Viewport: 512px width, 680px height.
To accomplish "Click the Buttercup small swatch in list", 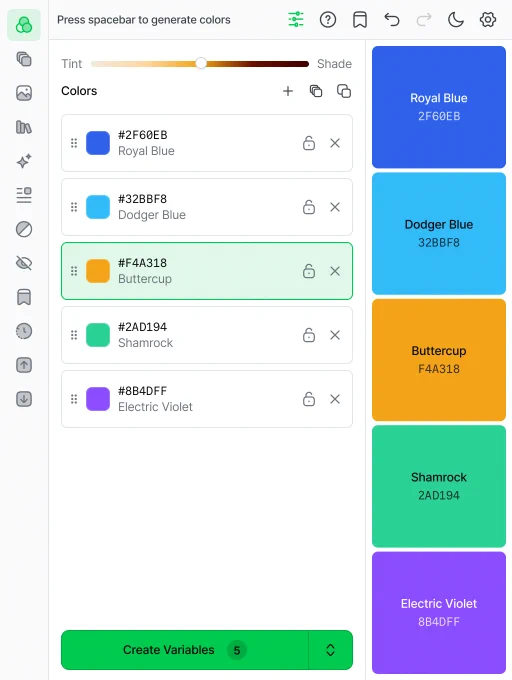I will pos(98,271).
